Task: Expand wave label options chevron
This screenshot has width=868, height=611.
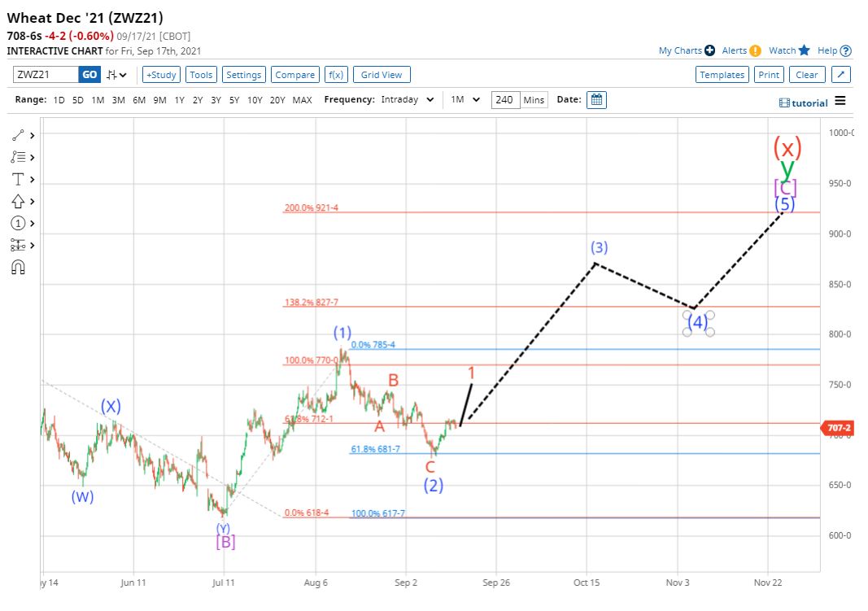Action: pyautogui.click(x=32, y=224)
